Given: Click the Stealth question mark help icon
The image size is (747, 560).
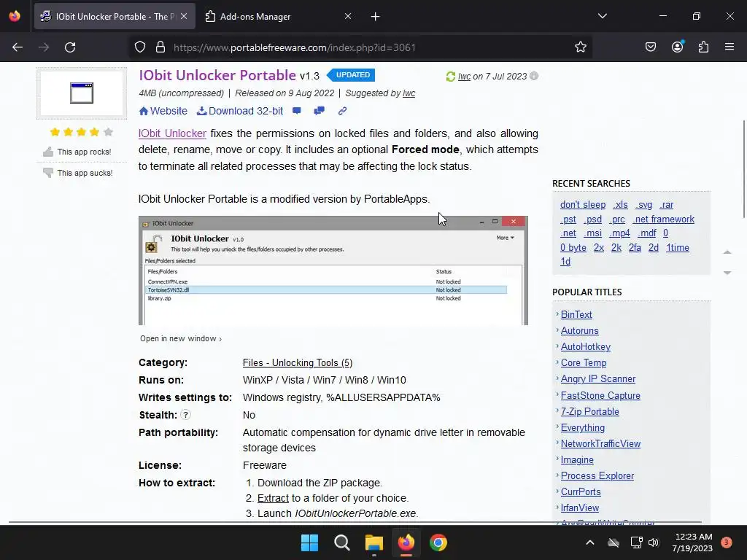Looking at the screenshot, I should [186, 415].
